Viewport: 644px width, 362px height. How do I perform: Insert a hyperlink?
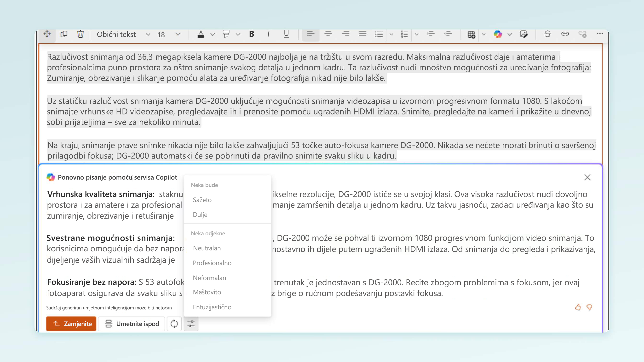click(565, 34)
